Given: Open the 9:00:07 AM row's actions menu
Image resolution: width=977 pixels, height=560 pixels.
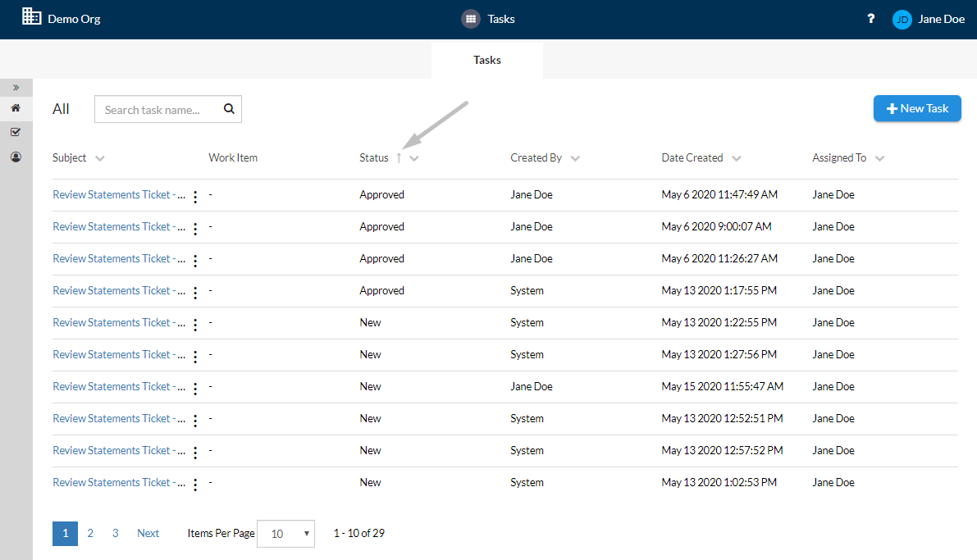Looking at the screenshot, I should (195, 229).
